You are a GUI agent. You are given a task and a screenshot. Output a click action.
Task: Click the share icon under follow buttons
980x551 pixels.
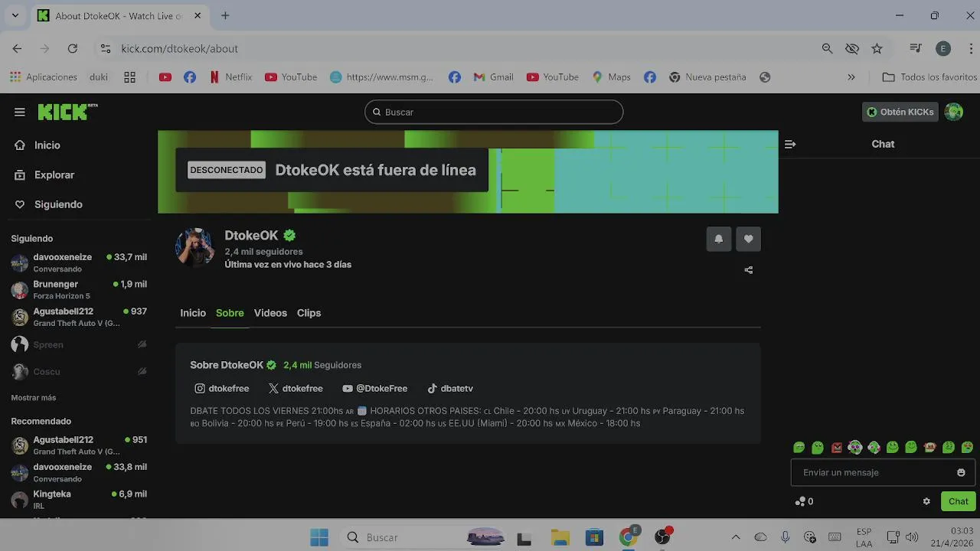[749, 270]
